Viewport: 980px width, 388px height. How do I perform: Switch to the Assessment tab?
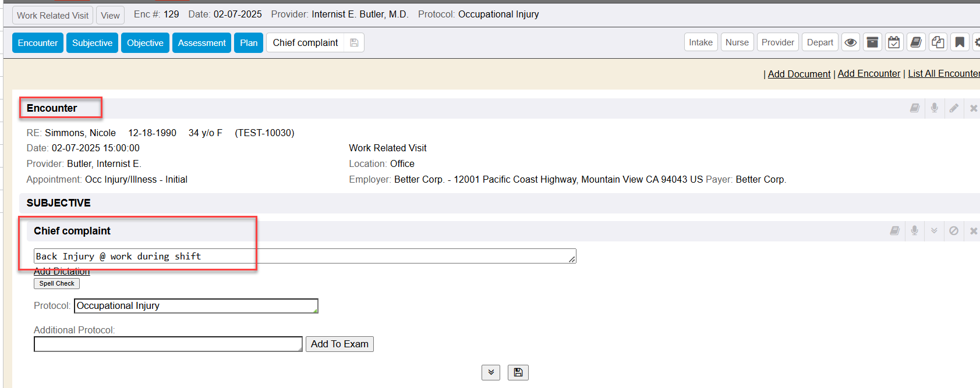click(x=201, y=43)
